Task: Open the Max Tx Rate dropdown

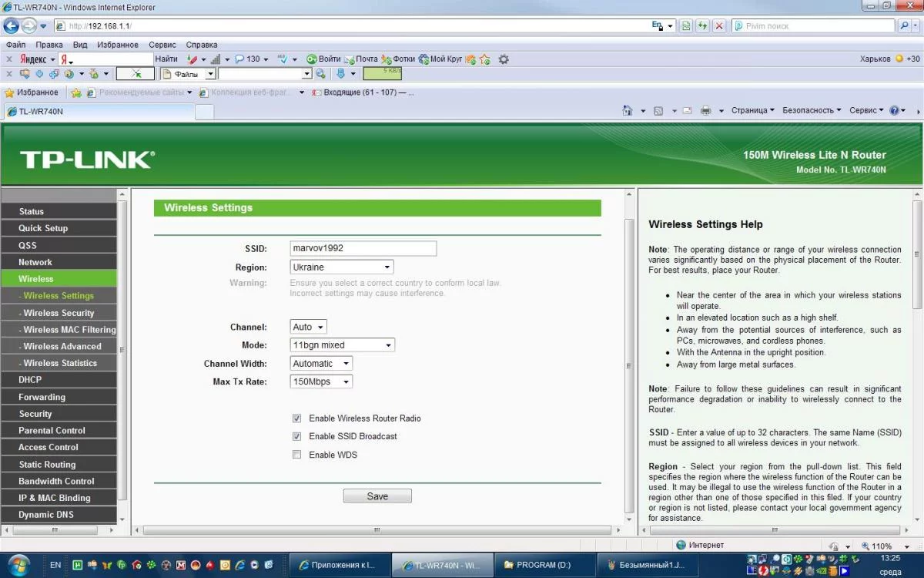Action: 321,381
